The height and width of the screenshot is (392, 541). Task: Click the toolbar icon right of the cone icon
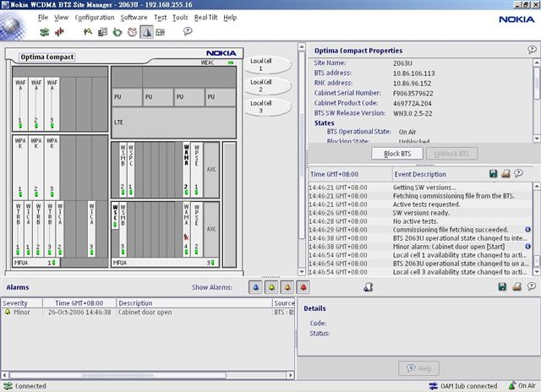tap(161, 32)
